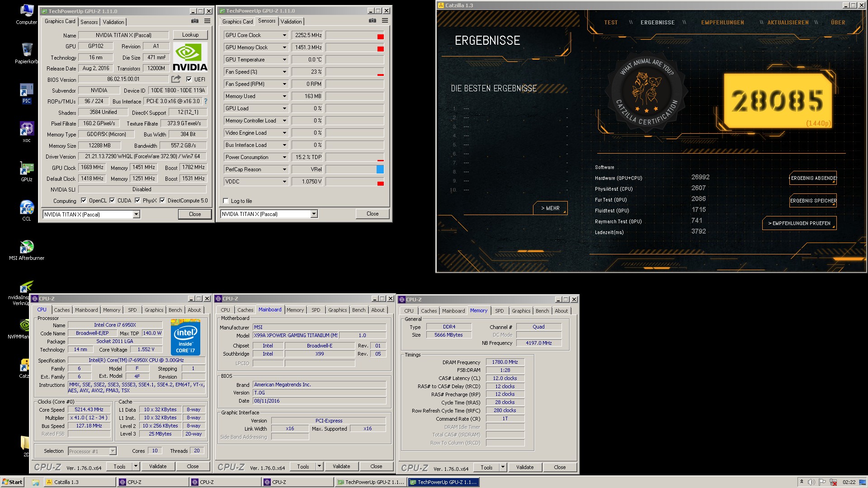This screenshot has width=868, height=488.
Task: Enable Log to file checkbox
Action: coord(226,201)
